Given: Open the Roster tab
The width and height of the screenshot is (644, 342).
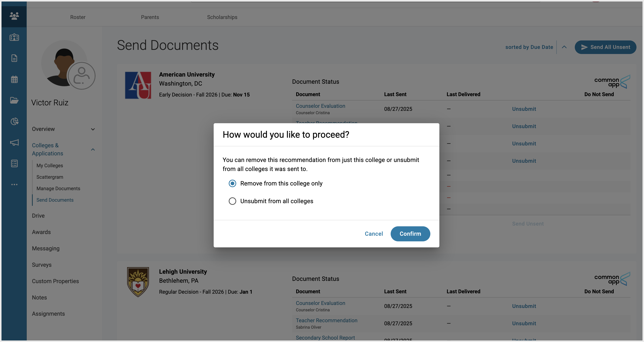Looking at the screenshot, I should [78, 17].
